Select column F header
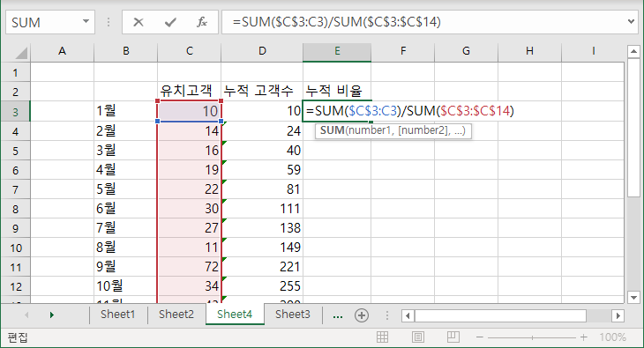 [x=403, y=51]
